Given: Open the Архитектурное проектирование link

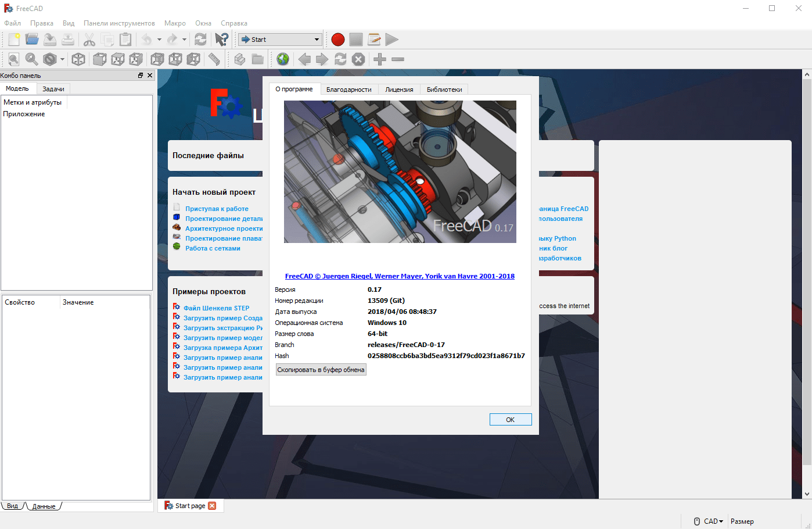Looking at the screenshot, I should point(224,228).
